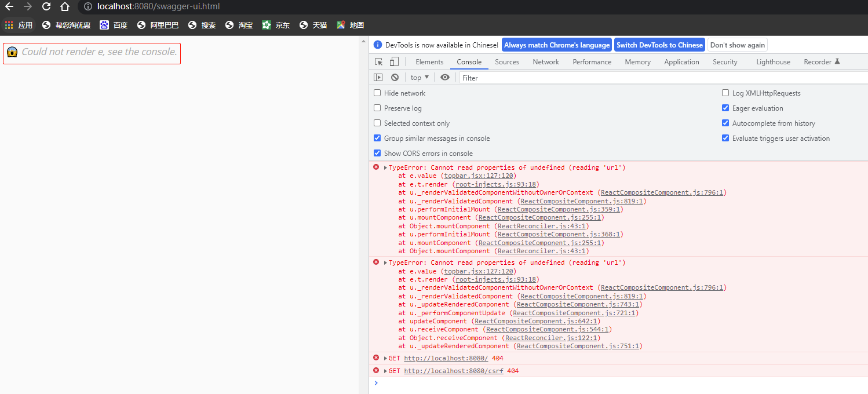The width and height of the screenshot is (868, 394).
Task: Enable Hide network checkbox
Action: click(x=377, y=93)
